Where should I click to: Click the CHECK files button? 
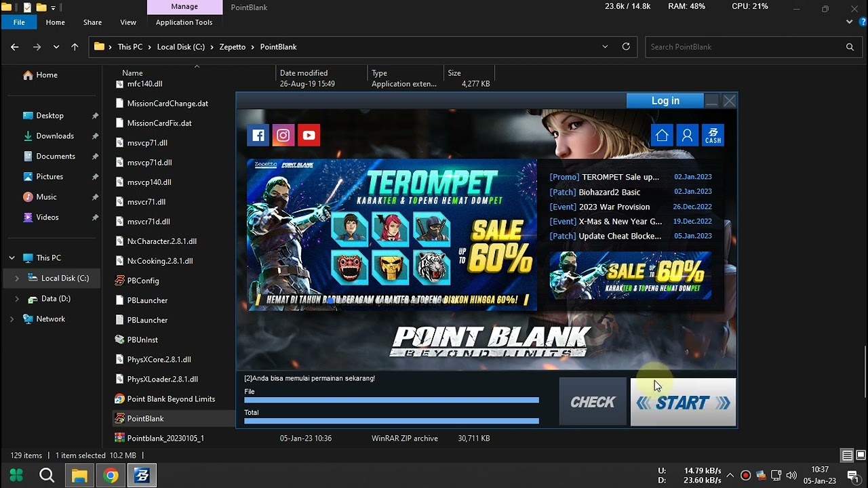coord(593,402)
